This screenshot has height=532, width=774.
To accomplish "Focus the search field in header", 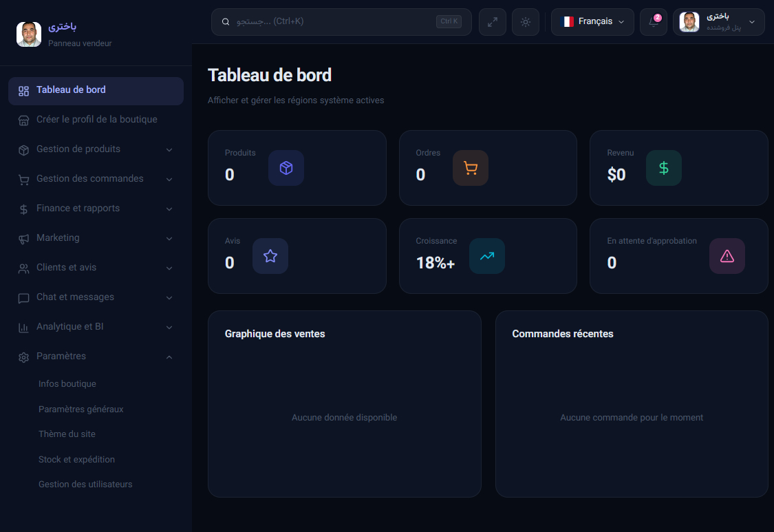I will pyautogui.click(x=341, y=22).
